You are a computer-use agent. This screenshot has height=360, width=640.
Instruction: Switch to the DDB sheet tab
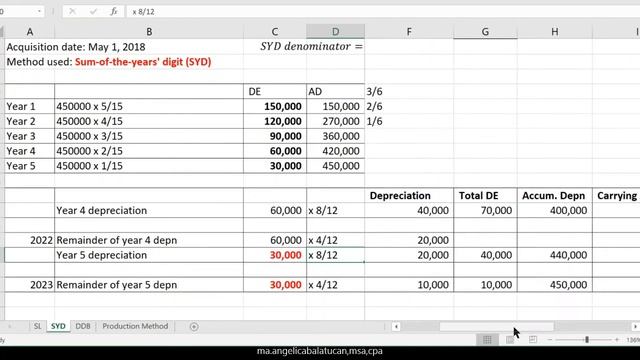[83, 326]
